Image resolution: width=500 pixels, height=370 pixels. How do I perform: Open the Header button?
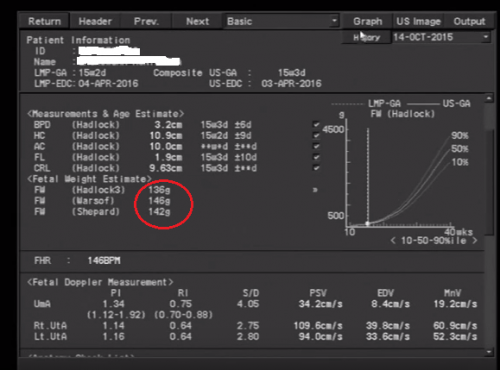tap(95, 21)
